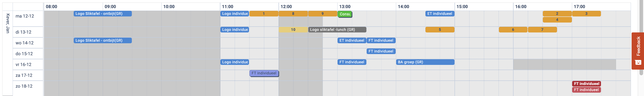Select orange block numbered 4
644x96 pixels.
click(x=557, y=20)
